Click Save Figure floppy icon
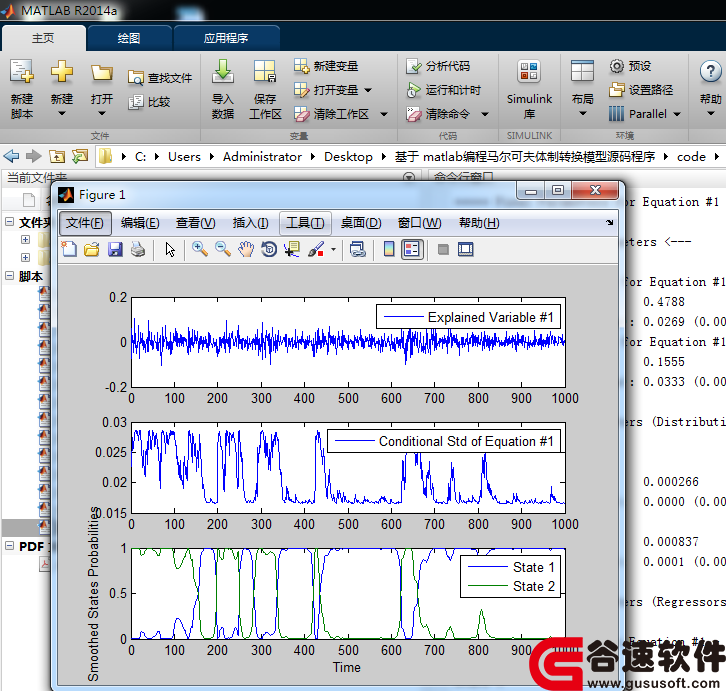Screen dimensions: 726x691 (x=115, y=250)
